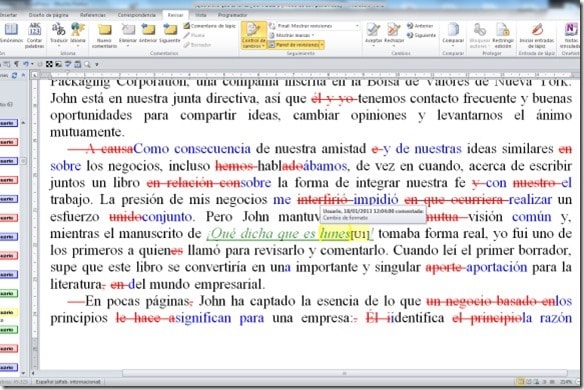Insert a Nuevo comentario

click(x=105, y=35)
